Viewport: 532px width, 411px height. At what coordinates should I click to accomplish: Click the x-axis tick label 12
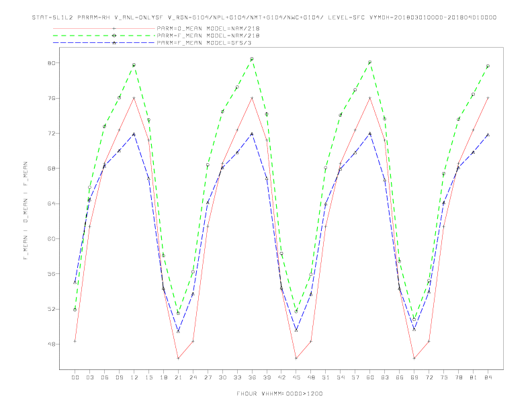(134, 377)
